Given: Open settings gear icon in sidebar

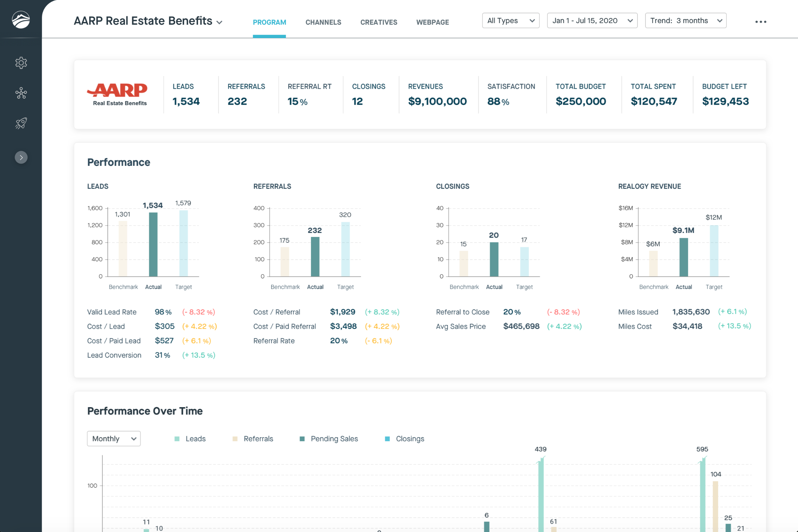Looking at the screenshot, I should (21, 63).
